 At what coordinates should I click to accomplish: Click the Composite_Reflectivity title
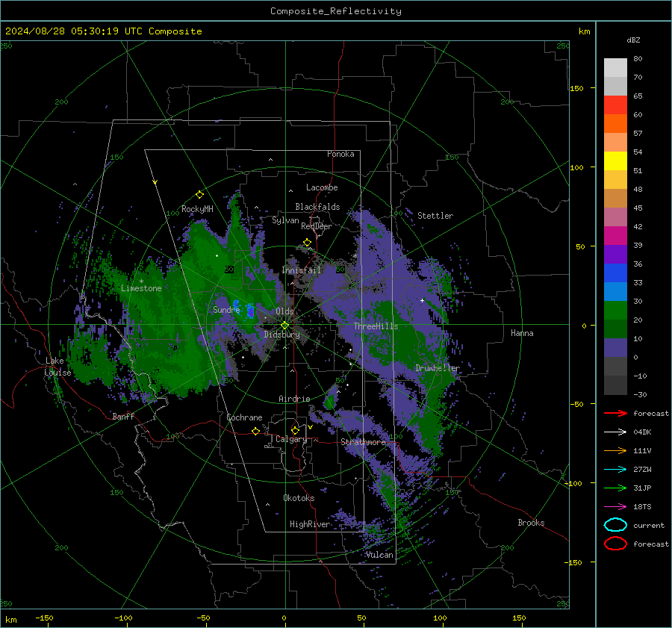pyautogui.click(x=335, y=11)
